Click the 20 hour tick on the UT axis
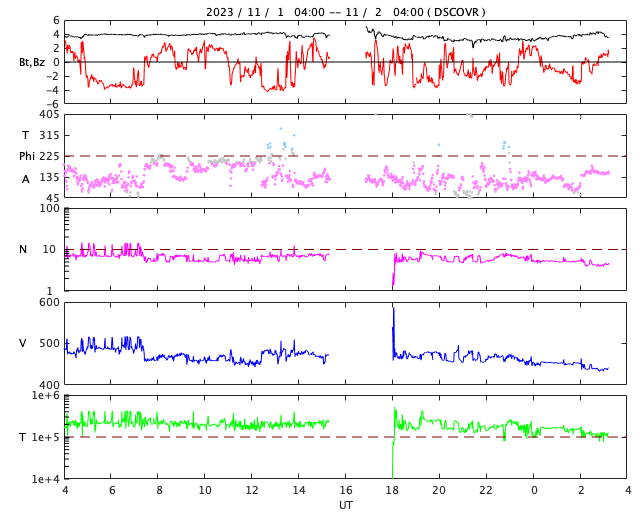Viewport: 640px width, 512px height. click(x=439, y=490)
